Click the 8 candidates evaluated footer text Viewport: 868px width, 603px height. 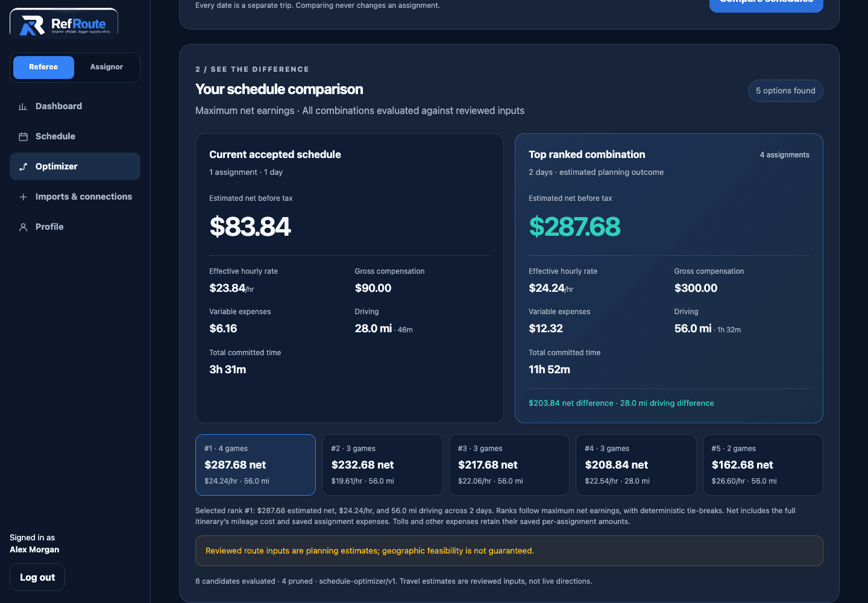tap(394, 581)
